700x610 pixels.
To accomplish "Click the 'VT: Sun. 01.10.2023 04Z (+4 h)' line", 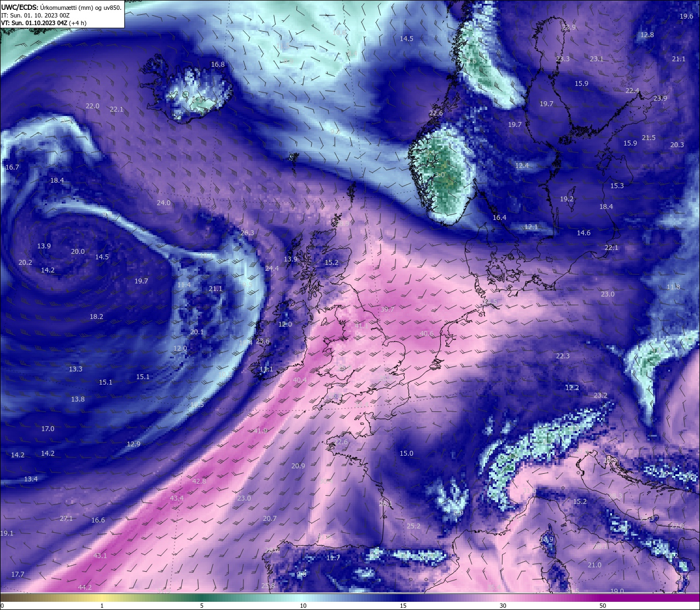I will [44, 23].
